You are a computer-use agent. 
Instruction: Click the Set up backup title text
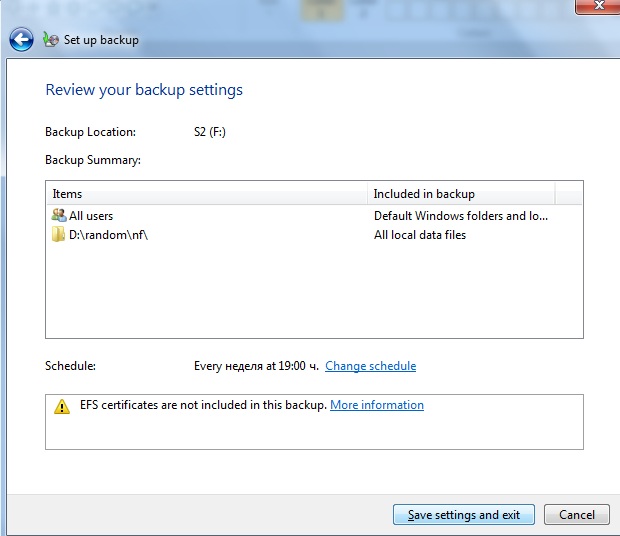coord(101,40)
